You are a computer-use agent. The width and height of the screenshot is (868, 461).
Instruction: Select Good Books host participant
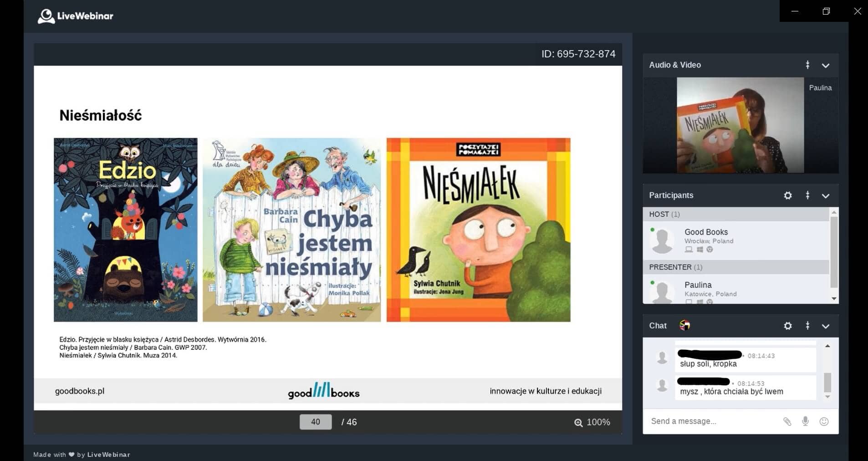click(x=737, y=241)
